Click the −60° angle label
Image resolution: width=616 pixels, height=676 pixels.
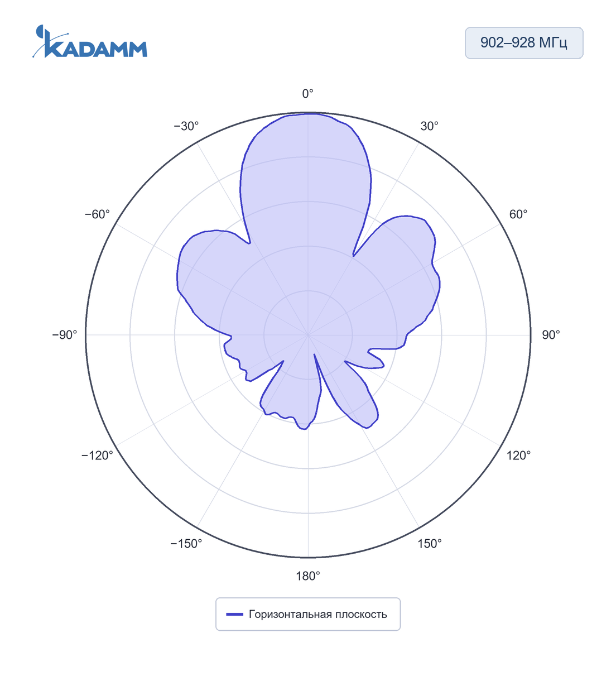click(97, 214)
